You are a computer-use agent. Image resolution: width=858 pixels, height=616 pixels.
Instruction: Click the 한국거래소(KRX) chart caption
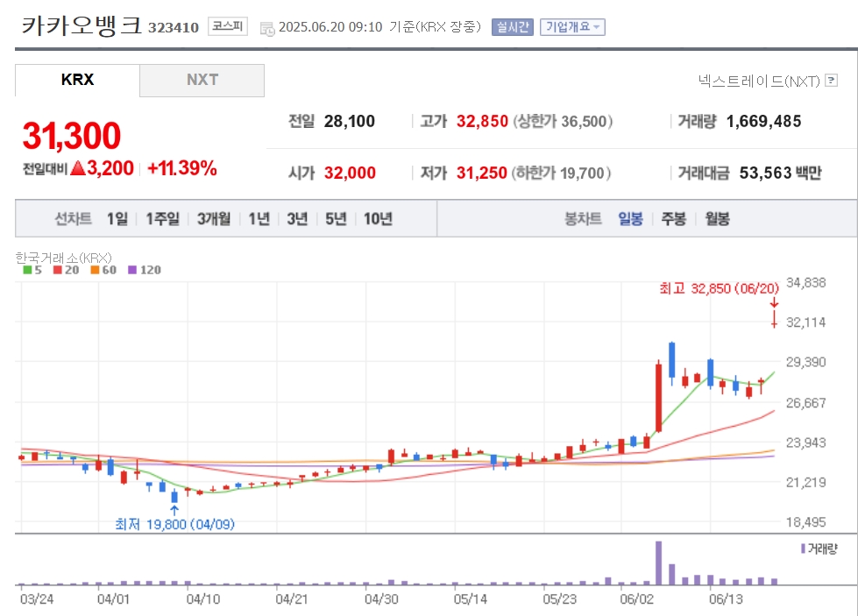point(63,258)
